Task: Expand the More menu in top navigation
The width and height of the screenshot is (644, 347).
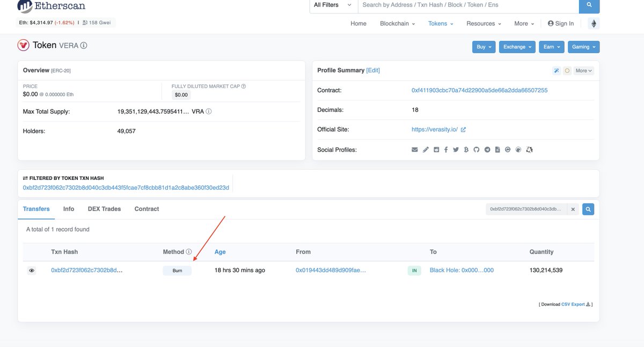Action: tap(524, 24)
